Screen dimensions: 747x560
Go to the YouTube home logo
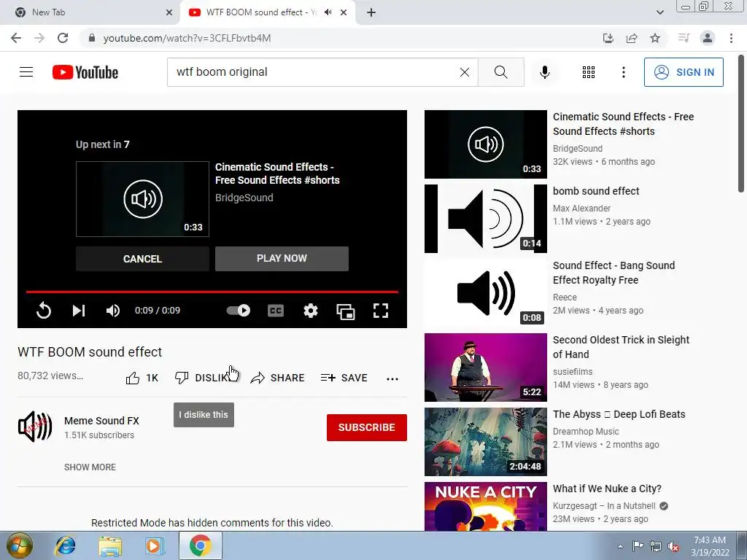[85, 72]
